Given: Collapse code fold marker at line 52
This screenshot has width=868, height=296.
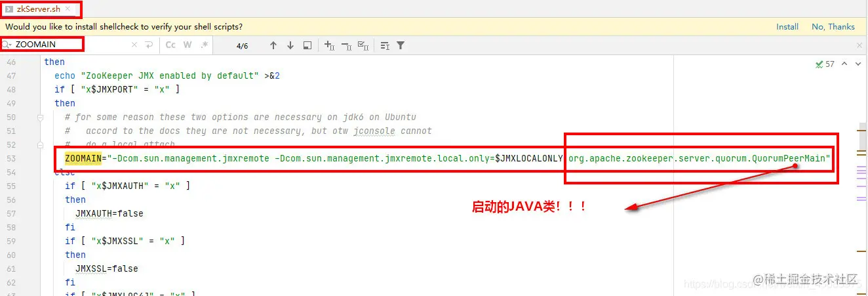Looking at the screenshot, I should pyautogui.click(x=40, y=145).
